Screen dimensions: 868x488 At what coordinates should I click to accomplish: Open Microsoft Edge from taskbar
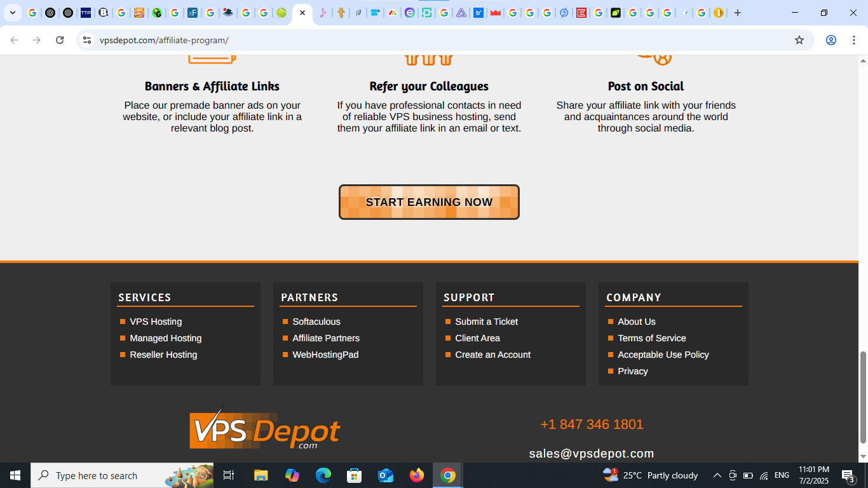pos(323,475)
